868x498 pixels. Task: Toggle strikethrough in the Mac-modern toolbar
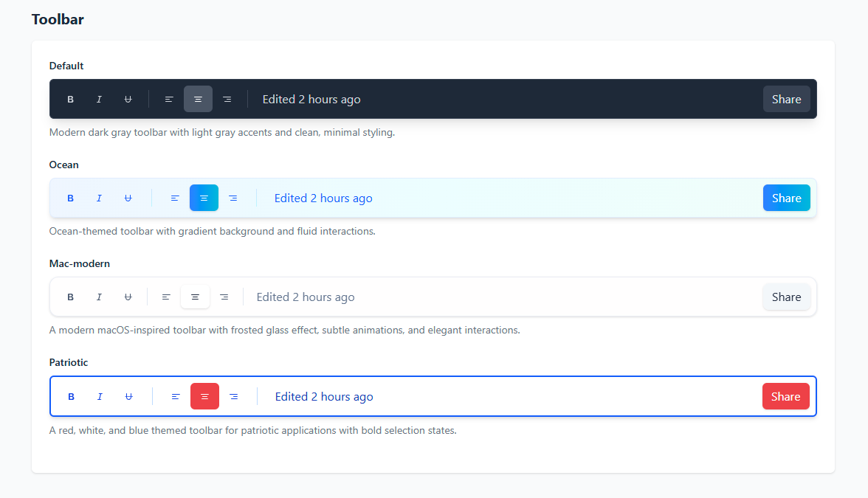128,297
